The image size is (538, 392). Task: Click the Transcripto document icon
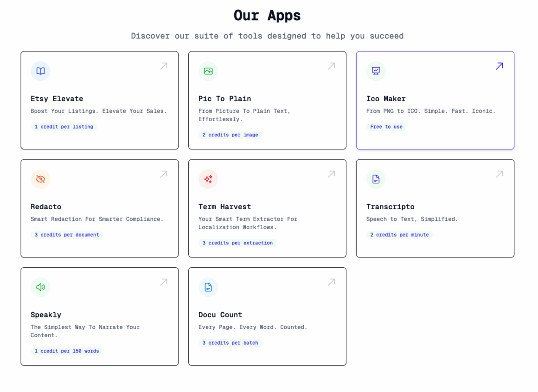(x=376, y=179)
